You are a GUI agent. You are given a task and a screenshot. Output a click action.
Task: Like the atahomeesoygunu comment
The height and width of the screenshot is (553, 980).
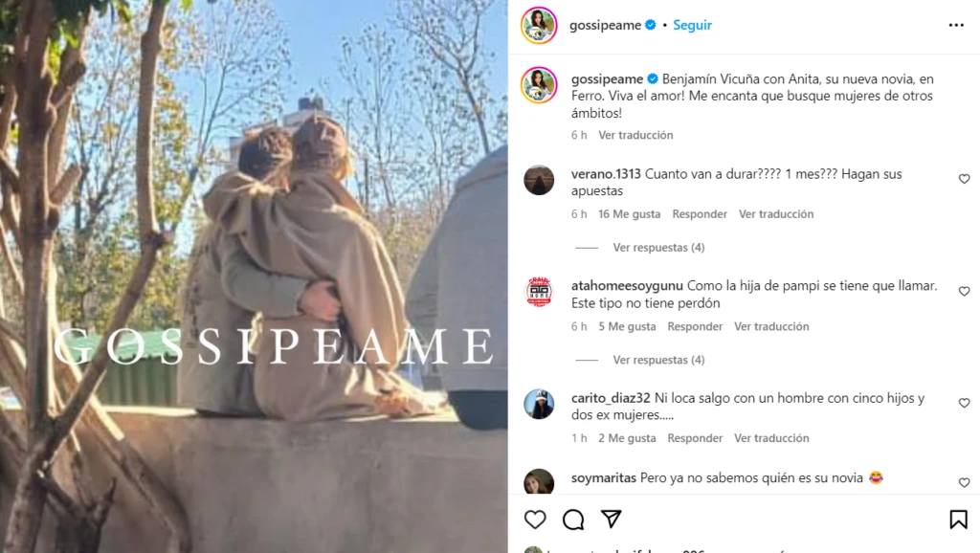click(x=965, y=291)
